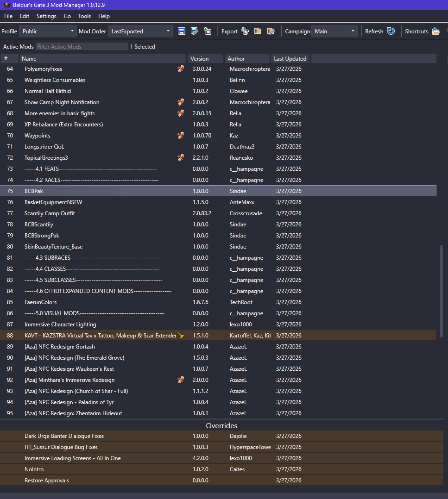Screen dimensions: 448x499
Task: Select the SkinBeautyTexture_Base row
Action: point(218,247)
